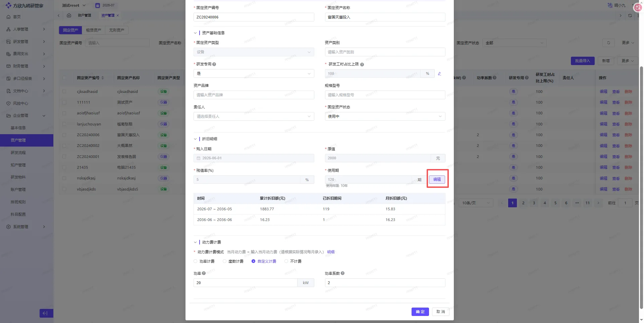Select the 不计费 radio option
This screenshot has height=323, width=644.
point(286,261)
